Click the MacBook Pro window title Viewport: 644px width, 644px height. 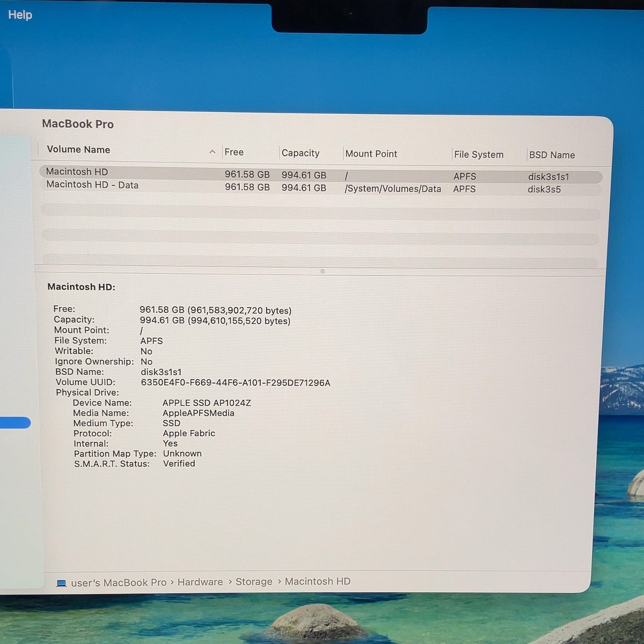[x=78, y=124]
